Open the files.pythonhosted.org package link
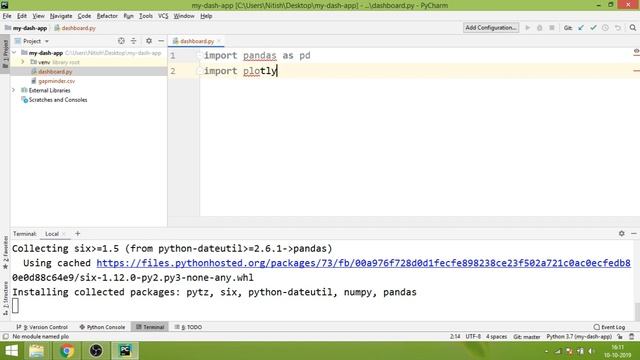The image size is (640, 360). 363,263
